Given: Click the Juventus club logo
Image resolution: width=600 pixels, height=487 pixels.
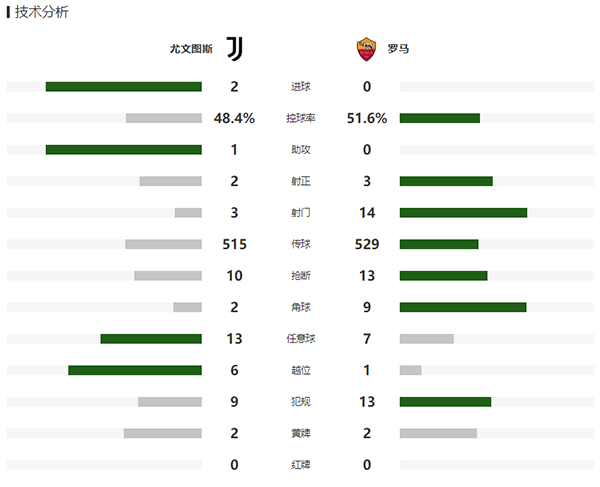Looking at the screenshot, I should [x=233, y=48].
